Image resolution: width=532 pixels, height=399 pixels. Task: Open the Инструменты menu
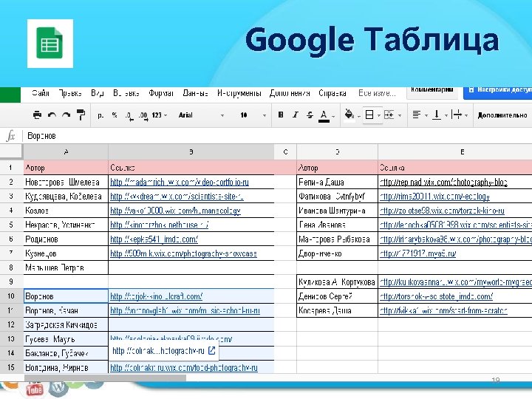point(239,93)
